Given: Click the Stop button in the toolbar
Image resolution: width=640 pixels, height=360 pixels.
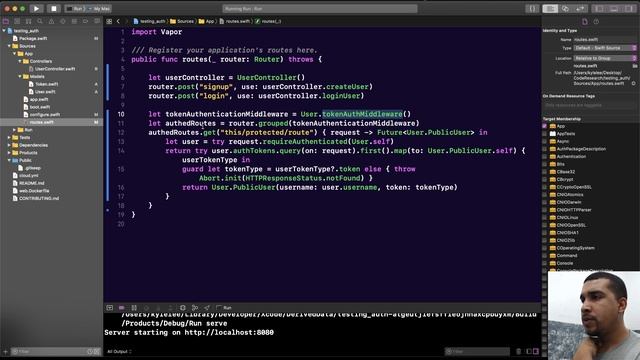Looking at the screenshot, I should coord(53,8).
